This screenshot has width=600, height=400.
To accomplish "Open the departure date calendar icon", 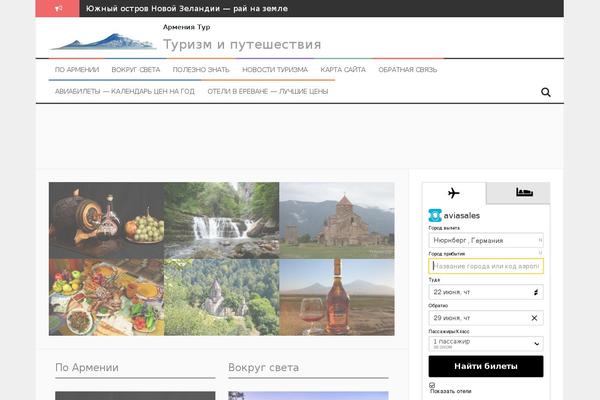I will coord(536,292).
